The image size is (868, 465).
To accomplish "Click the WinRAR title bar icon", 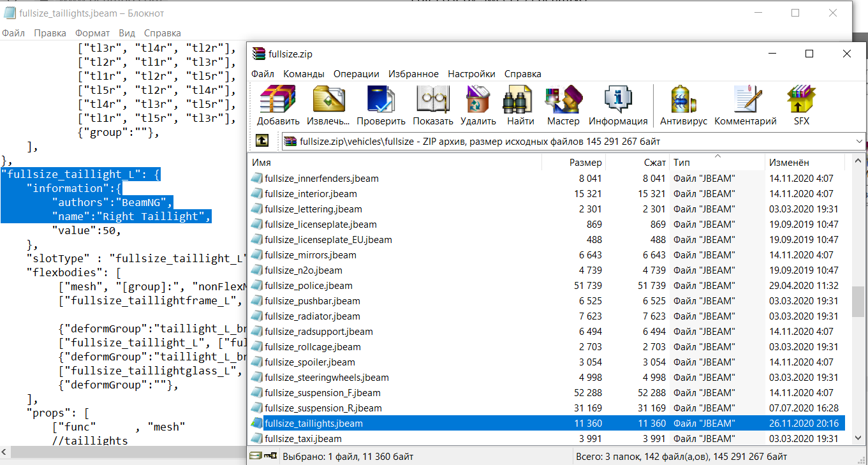I will [258, 54].
